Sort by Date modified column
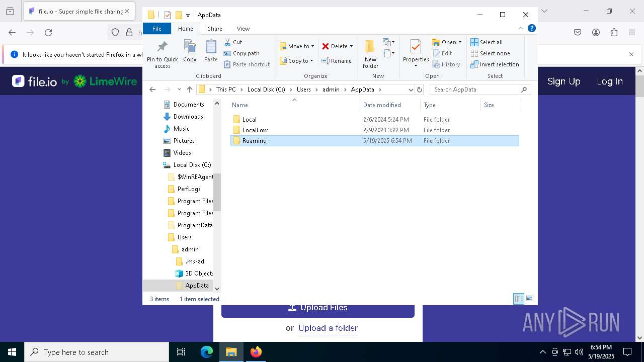This screenshot has height=362, width=644. (x=390, y=105)
